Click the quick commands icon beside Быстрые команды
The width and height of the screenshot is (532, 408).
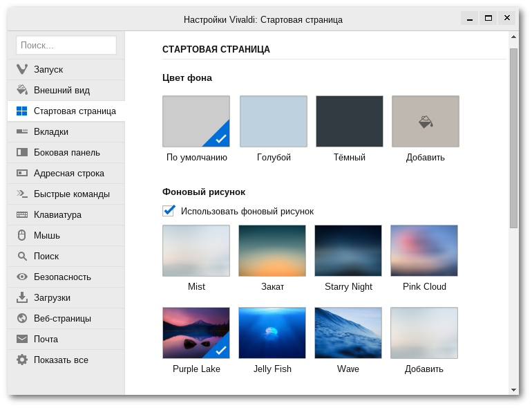(22, 194)
